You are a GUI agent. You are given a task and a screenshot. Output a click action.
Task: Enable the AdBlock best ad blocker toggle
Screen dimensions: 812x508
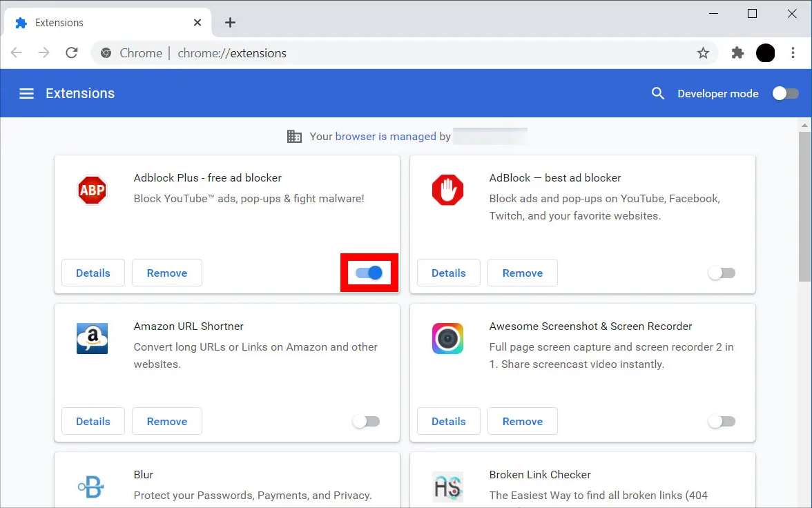coord(722,273)
